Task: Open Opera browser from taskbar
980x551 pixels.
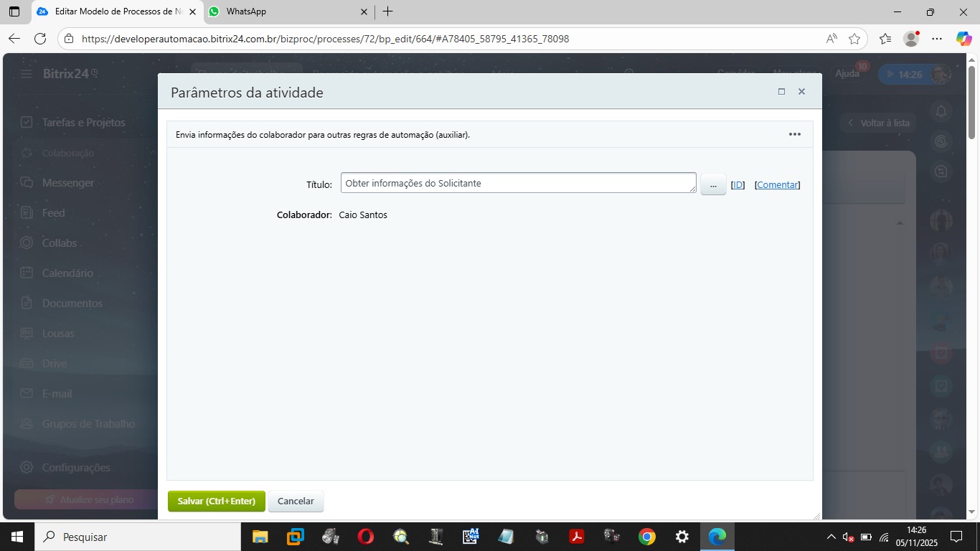Action: click(x=365, y=537)
